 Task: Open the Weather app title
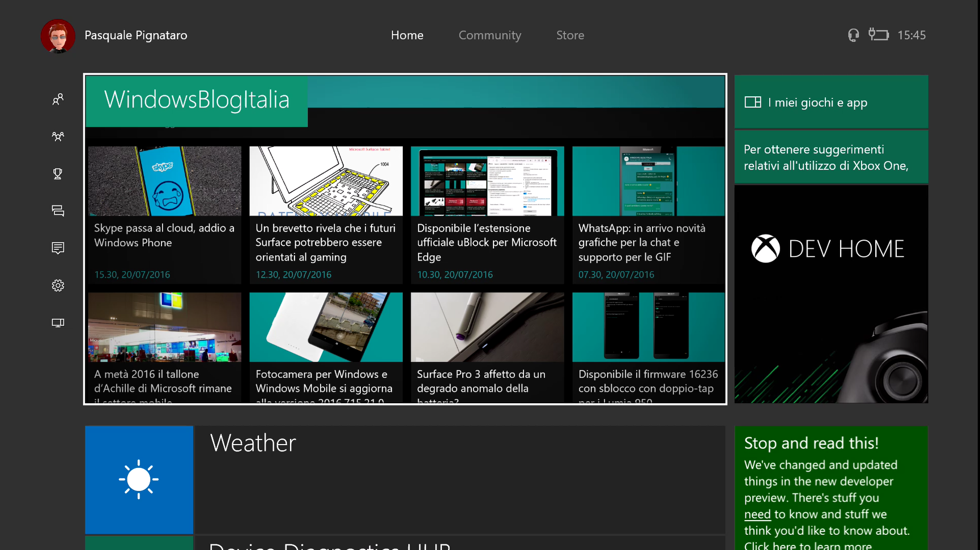pos(253,443)
